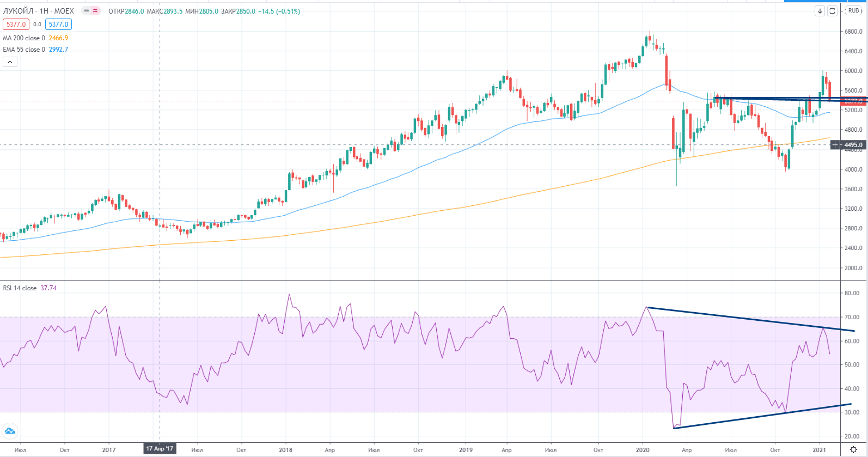Screen dimensions: 868x457
Task: Open chart settings gear icon
Action: tap(853, 450)
